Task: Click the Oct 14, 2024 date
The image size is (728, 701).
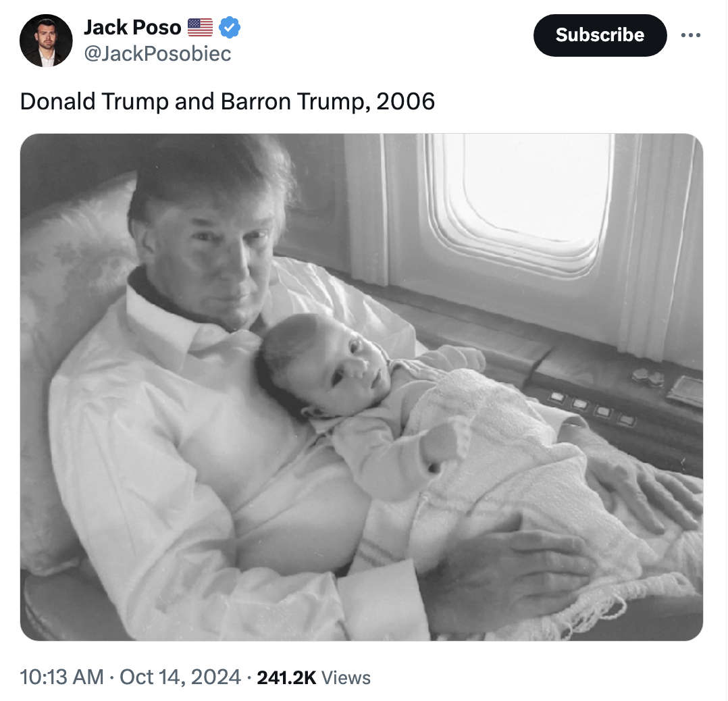Action: [x=180, y=677]
